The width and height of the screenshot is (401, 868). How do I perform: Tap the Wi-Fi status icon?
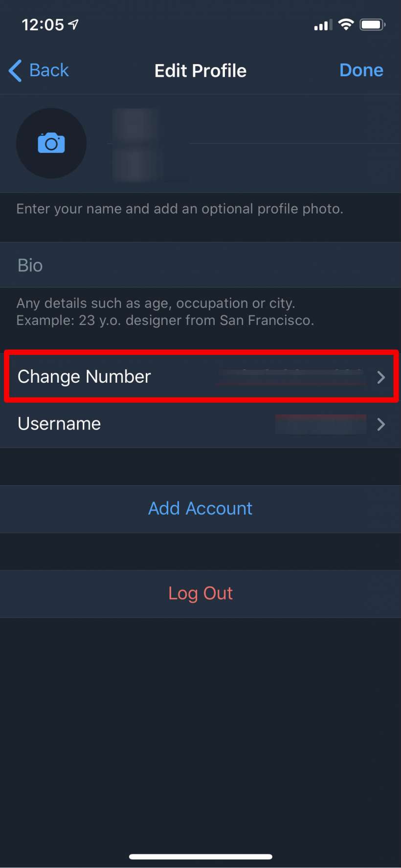[346, 24]
